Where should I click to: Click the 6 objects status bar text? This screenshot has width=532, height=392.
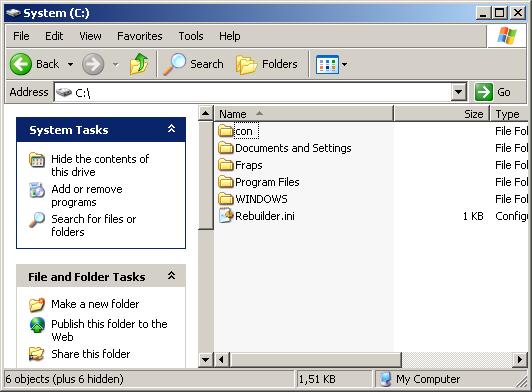(64, 379)
